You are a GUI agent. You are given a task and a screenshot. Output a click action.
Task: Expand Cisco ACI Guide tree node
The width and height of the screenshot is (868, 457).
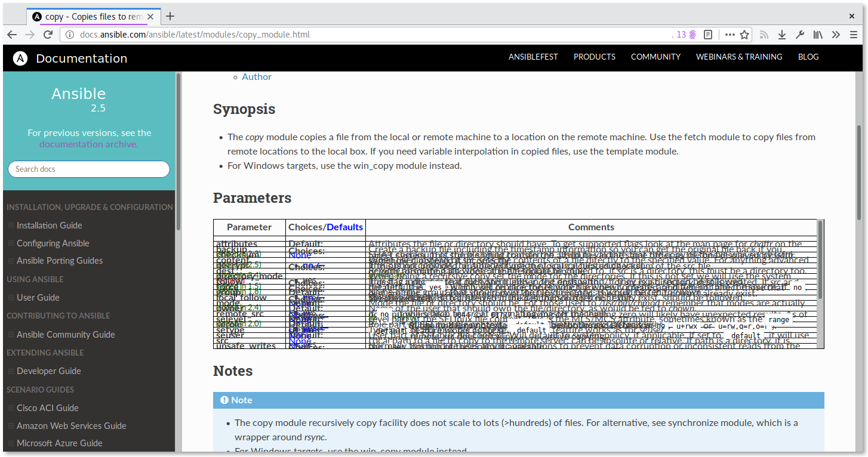point(11,408)
